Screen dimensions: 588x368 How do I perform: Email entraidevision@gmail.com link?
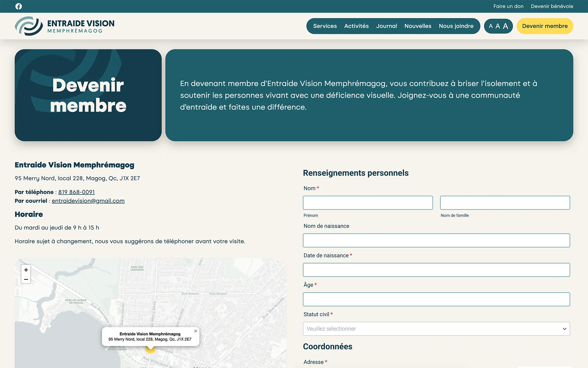[88, 201]
